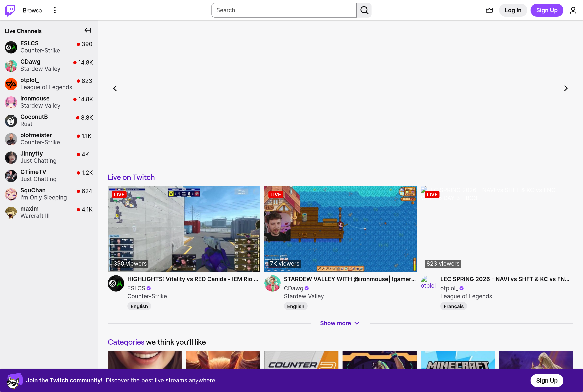Open the more options three-dot menu
Viewport: 583px width, 392px height.
55,10
